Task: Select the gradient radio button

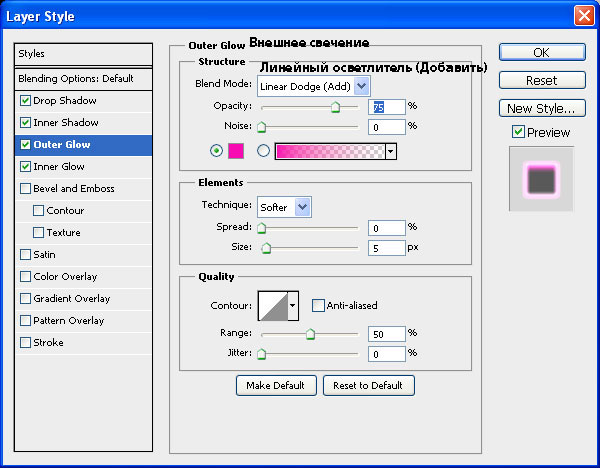Action: (x=263, y=151)
